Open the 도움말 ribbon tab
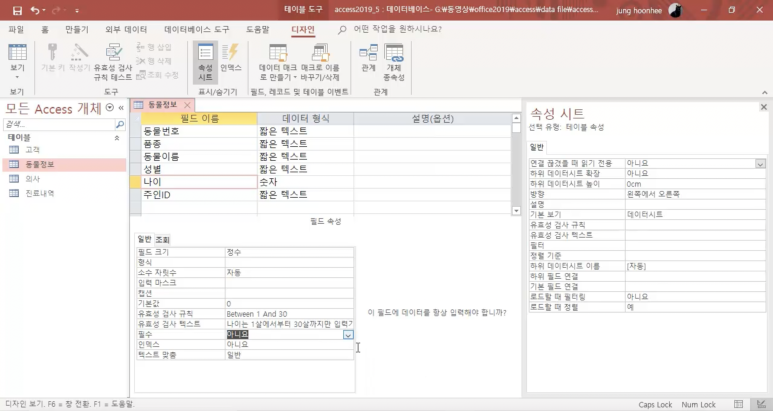773x411 pixels. [258, 30]
